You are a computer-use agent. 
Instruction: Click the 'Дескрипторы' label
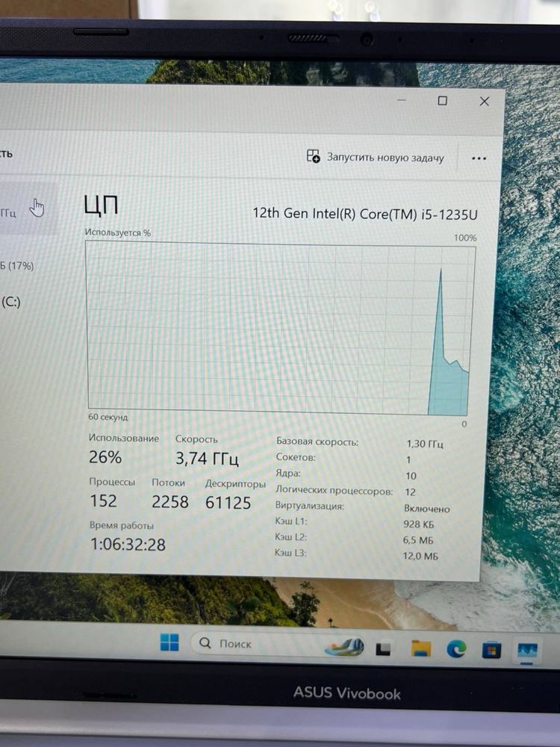tap(235, 483)
